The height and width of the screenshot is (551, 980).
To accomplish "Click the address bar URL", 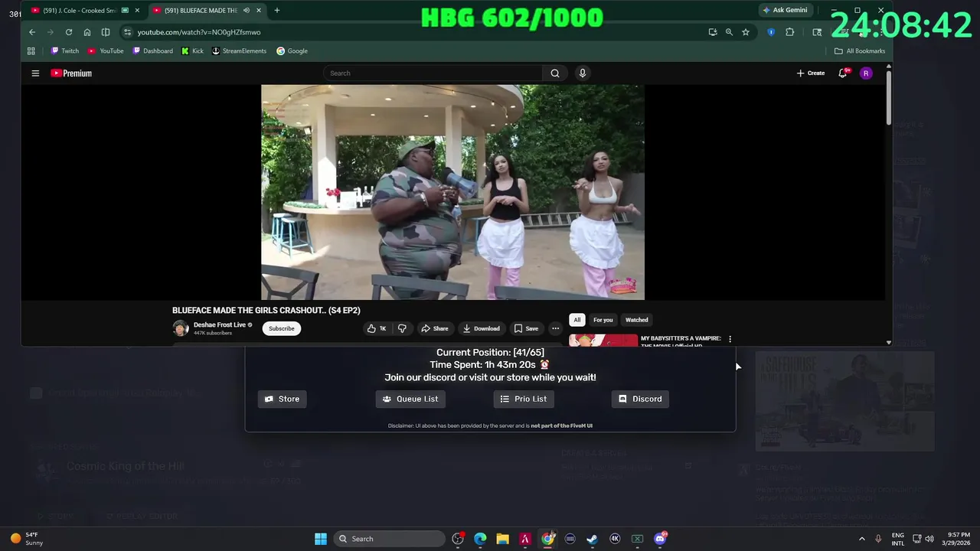I will click(199, 32).
